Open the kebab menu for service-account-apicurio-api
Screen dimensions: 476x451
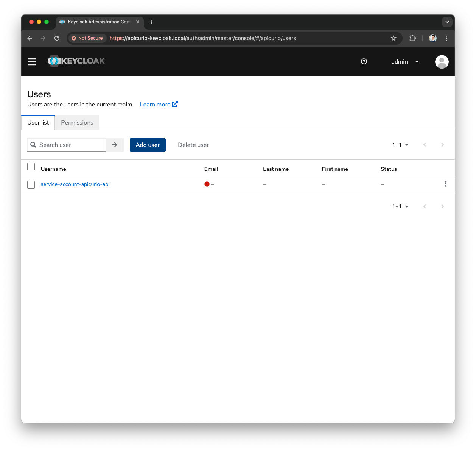[445, 184]
